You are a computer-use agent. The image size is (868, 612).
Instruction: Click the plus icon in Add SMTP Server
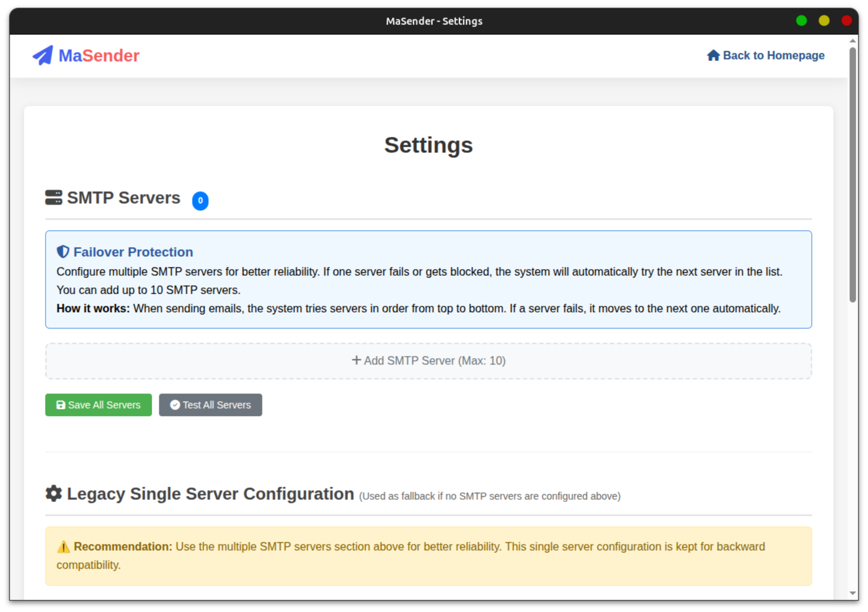[x=357, y=360]
